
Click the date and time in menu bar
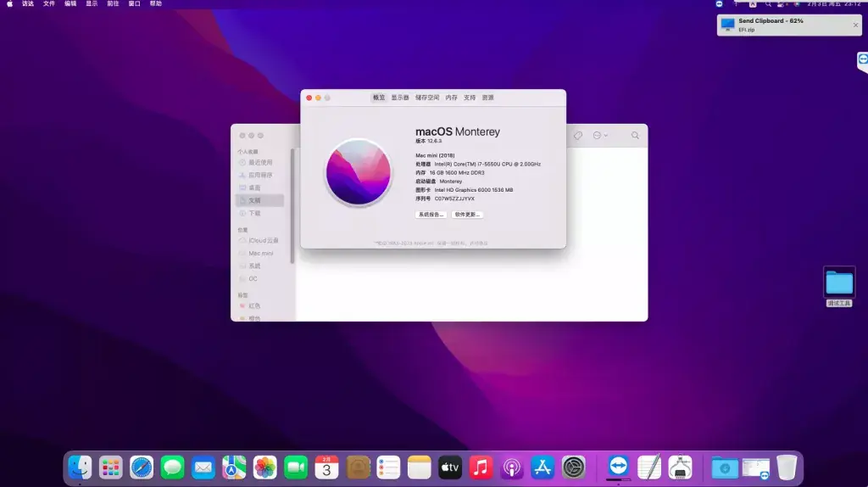tap(834, 4)
